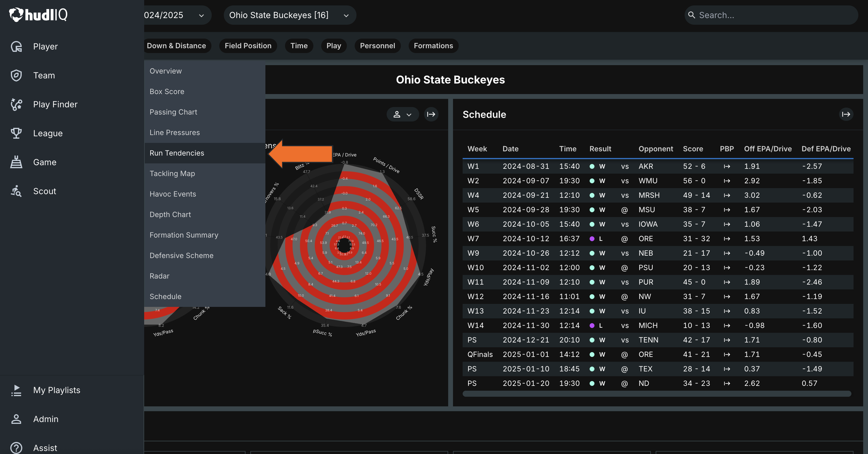
Task: Open the Game icon in sidebar
Action: [16, 162]
